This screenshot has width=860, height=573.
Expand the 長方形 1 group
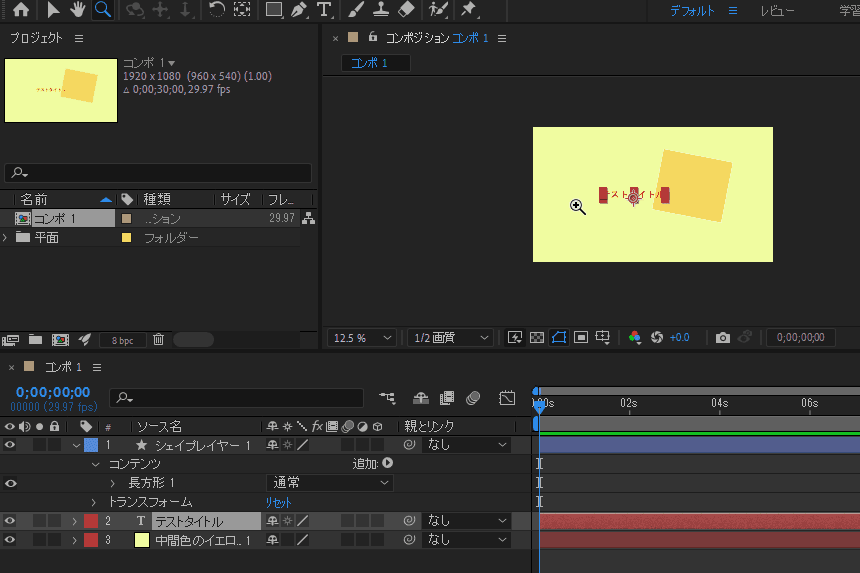pos(112,483)
